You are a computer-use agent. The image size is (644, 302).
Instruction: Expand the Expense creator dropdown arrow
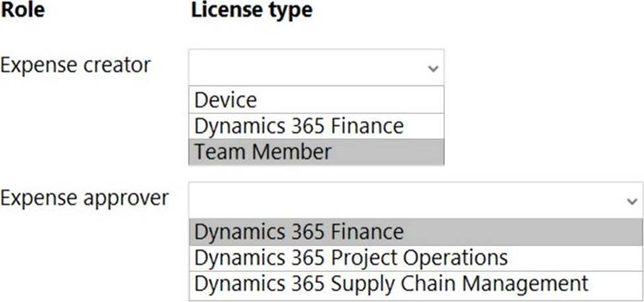tap(432, 68)
